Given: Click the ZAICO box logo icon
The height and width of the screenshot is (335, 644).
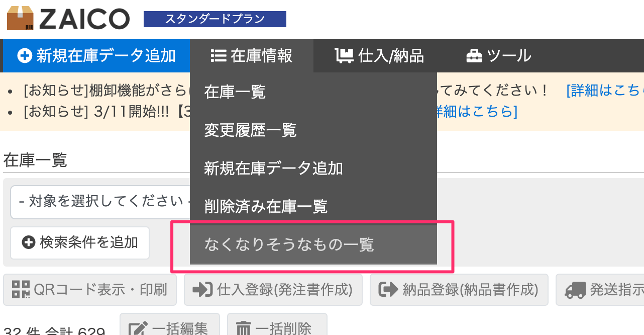Looking at the screenshot, I should (20, 18).
